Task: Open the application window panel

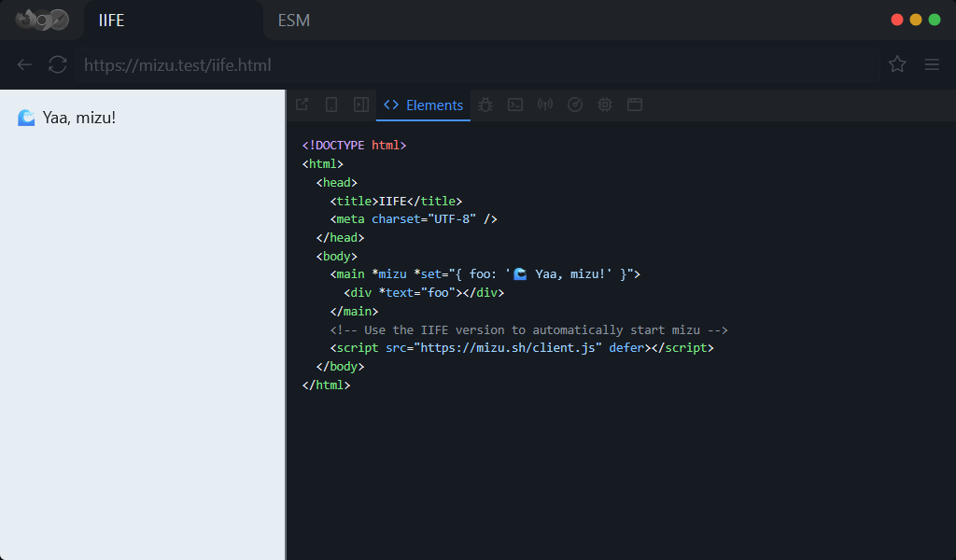Action: pyautogui.click(x=635, y=105)
